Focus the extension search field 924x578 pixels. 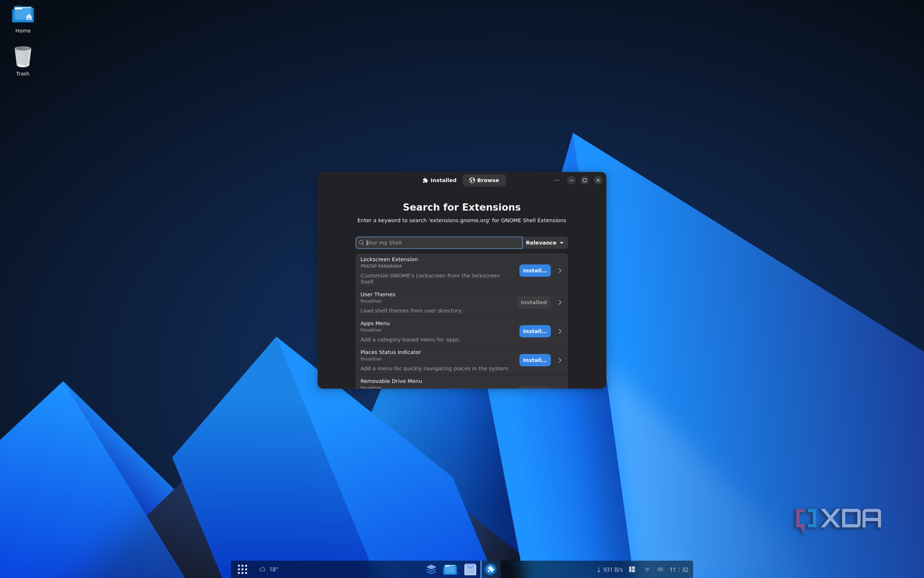439,242
